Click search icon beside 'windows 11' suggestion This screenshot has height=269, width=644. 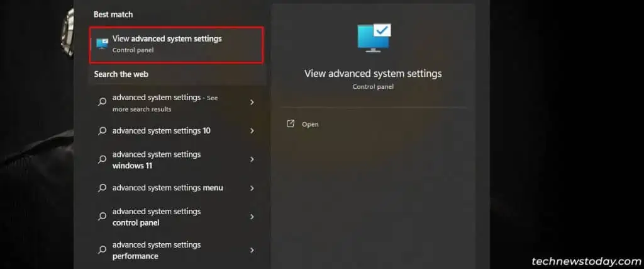coord(102,159)
